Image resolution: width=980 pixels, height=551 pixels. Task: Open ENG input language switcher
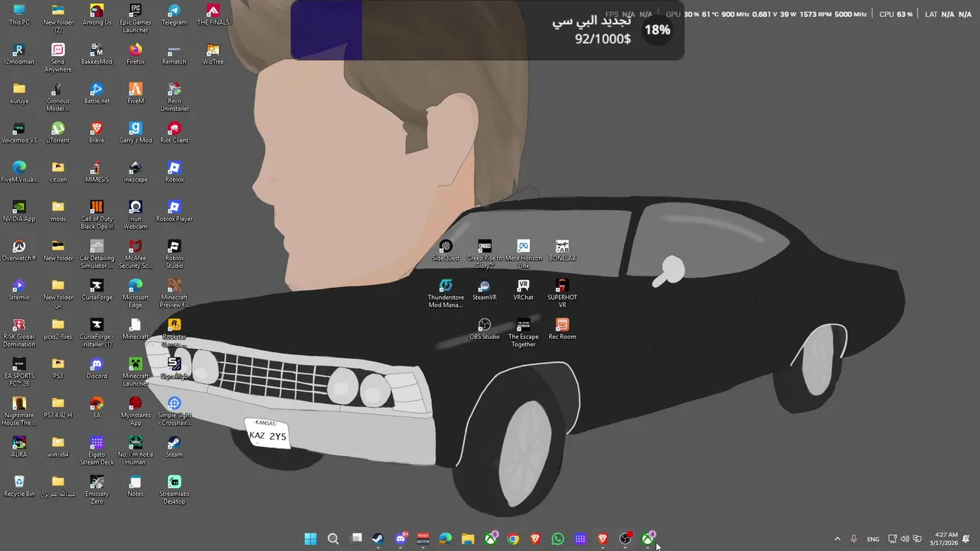point(873,539)
